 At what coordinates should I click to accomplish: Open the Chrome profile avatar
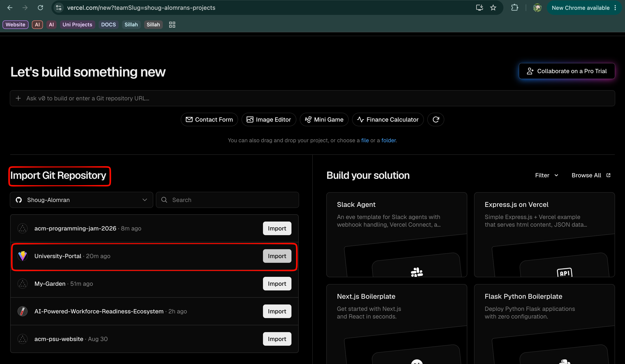click(537, 8)
